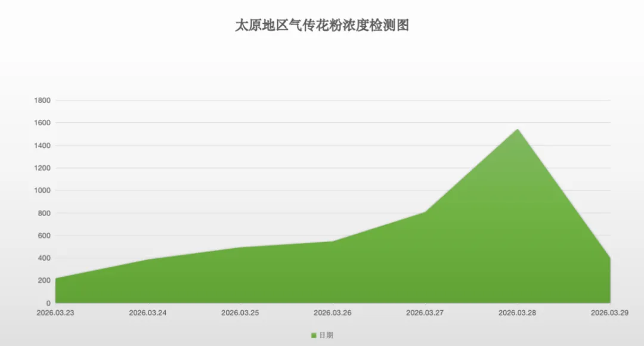Select y-axis label 1800
The image size is (644, 346).
tap(42, 100)
